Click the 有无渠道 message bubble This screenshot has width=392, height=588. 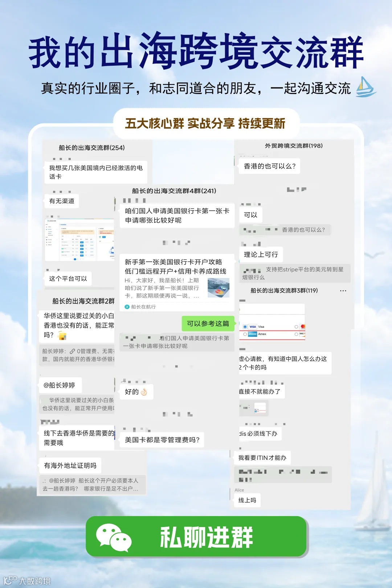pyautogui.click(x=62, y=201)
